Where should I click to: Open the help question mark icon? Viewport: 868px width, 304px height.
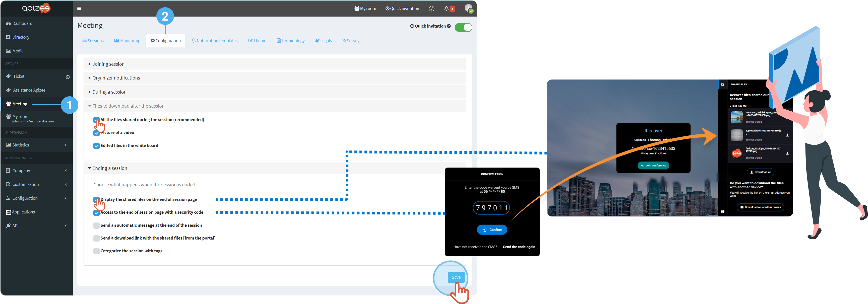(x=431, y=9)
